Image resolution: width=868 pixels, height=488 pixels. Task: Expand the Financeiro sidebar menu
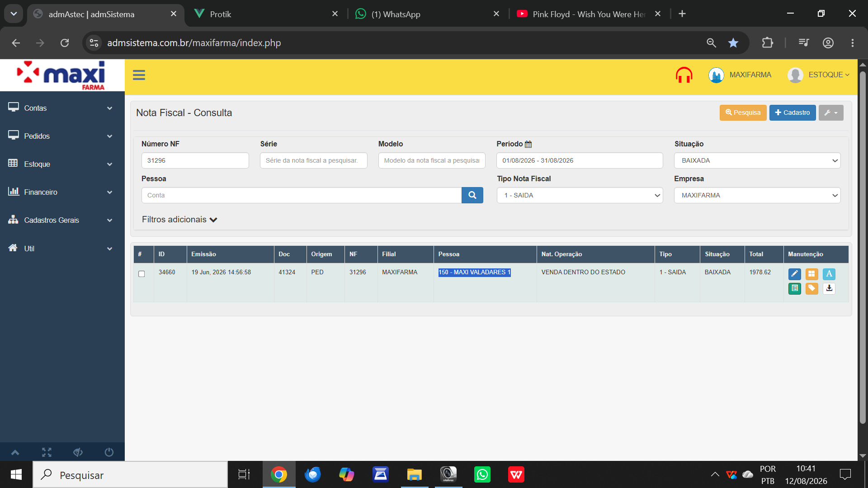point(62,192)
